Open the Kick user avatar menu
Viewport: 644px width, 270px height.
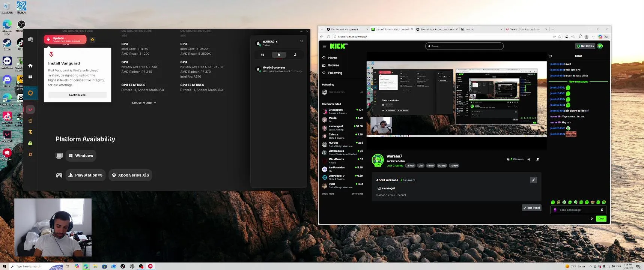pyautogui.click(x=600, y=46)
